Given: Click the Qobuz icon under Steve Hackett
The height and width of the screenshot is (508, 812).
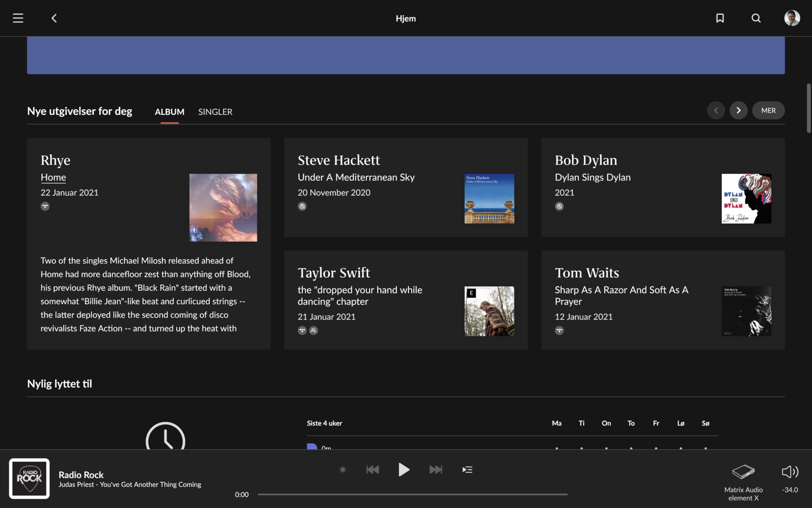Looking at the screenshot, I should 302,206.
